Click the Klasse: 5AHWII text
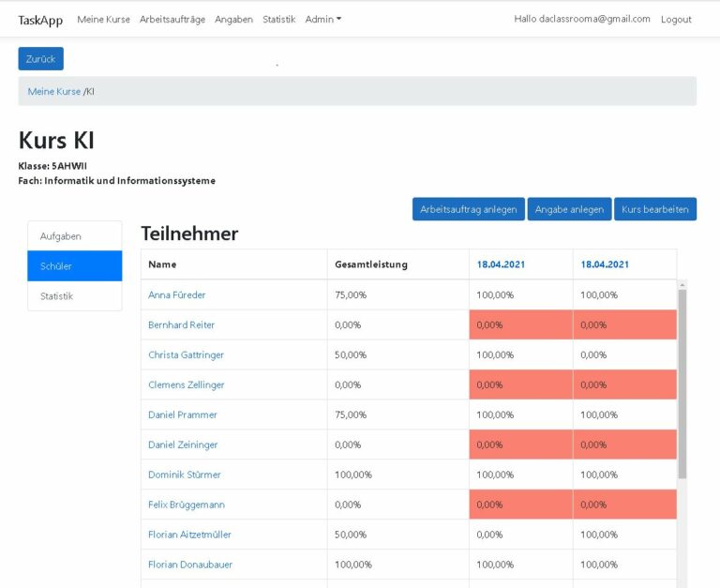 (x=52, y=166)
